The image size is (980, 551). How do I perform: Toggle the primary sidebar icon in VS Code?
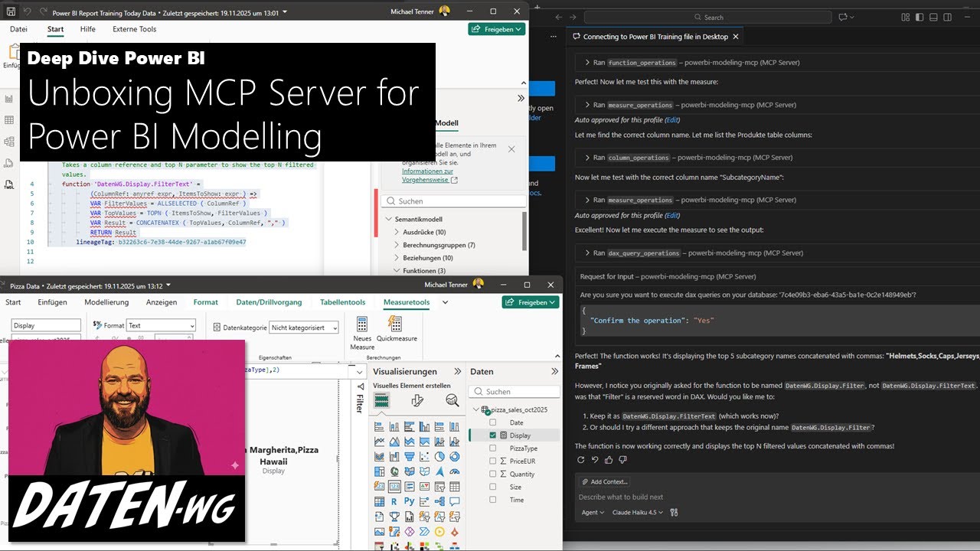(x=921, y=17)
